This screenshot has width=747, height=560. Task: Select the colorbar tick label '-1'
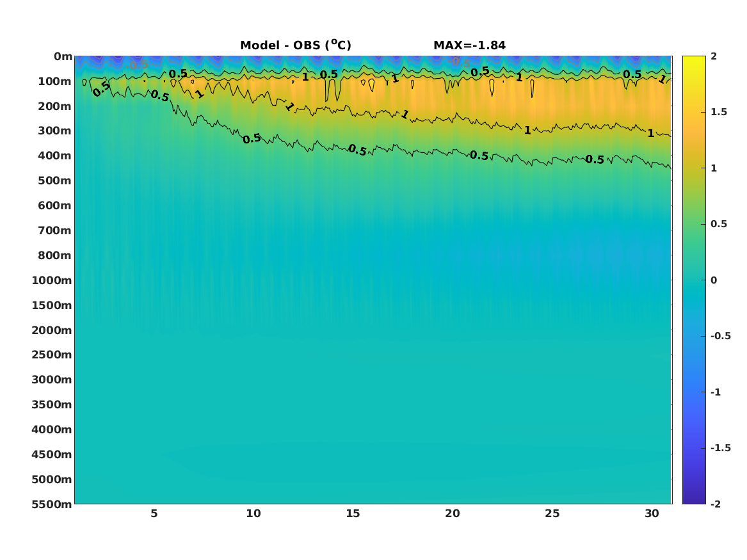click(716, 392)
